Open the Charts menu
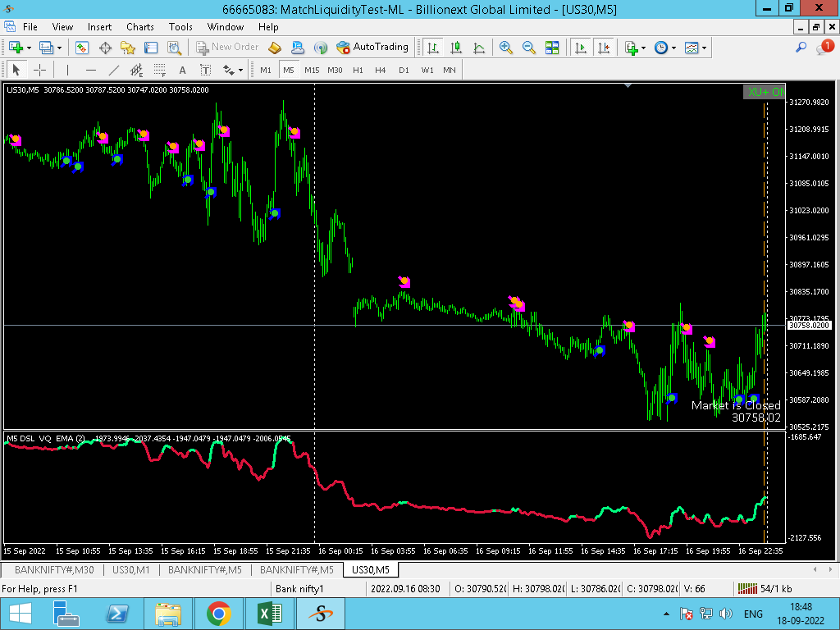Viewport: 840px width, 630px height. click(x=140, y=27)
